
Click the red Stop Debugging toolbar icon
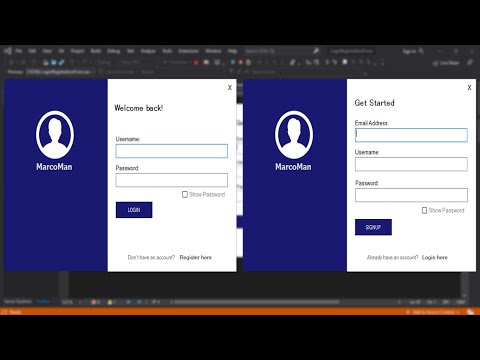point(196,62)
